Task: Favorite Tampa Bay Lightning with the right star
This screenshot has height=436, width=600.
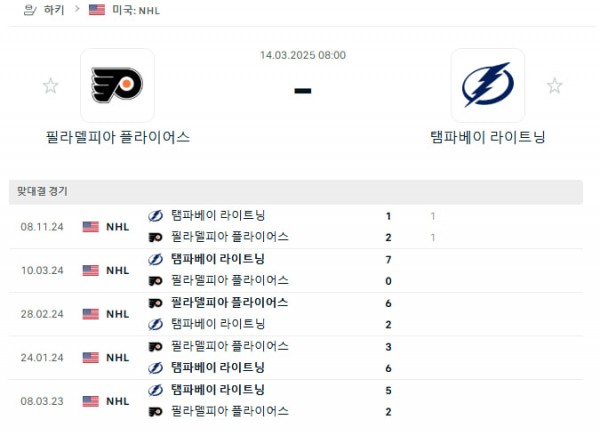Action: 554,86
